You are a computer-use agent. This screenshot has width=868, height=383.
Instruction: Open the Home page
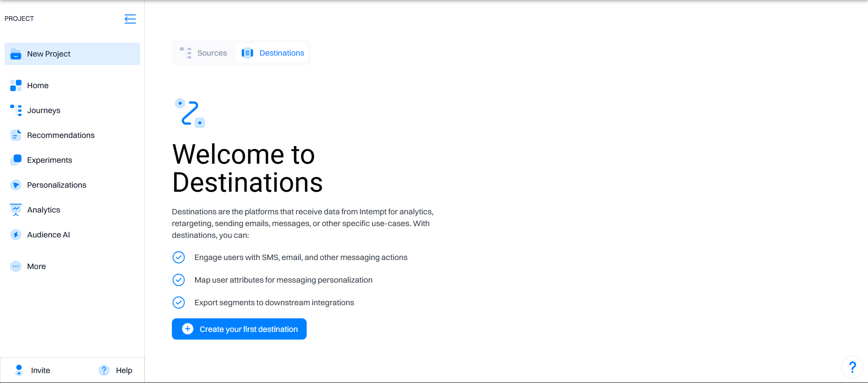click(x=72, y=85)
